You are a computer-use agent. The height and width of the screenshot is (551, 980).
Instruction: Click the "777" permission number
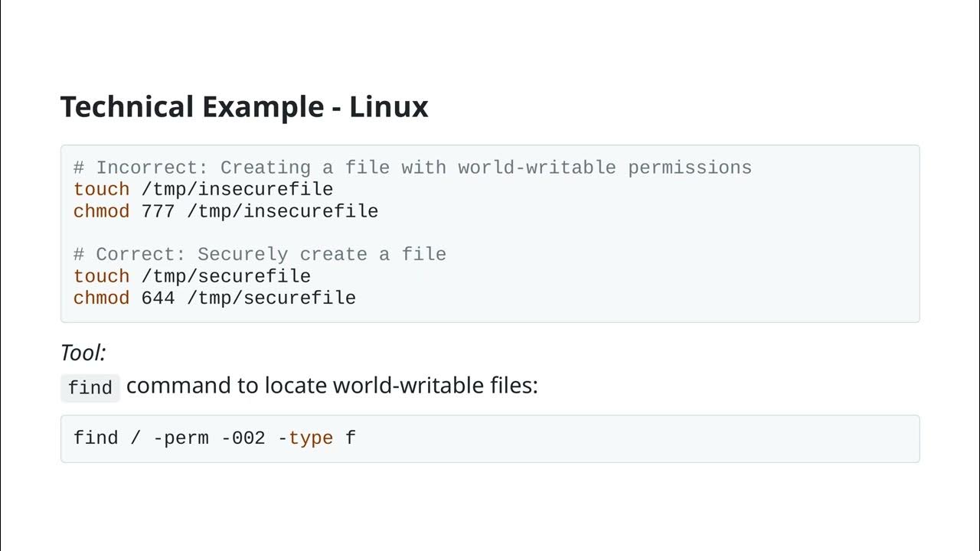158,211
